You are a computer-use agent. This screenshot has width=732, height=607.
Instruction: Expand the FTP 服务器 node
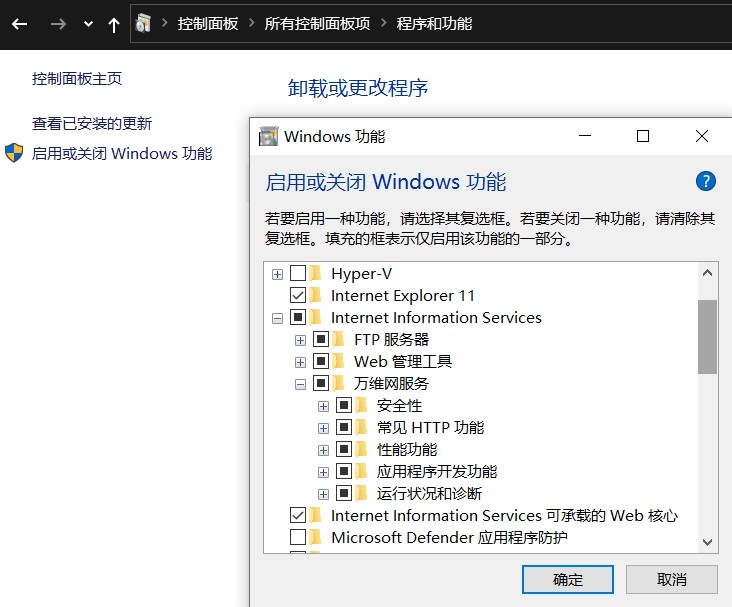300,340
